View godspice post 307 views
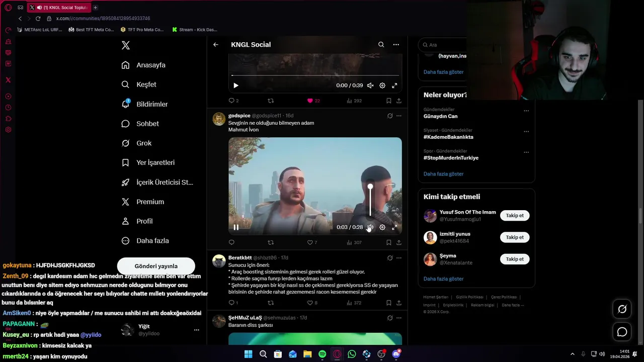The width and height of the screenshot is (644, 362). 354,242
